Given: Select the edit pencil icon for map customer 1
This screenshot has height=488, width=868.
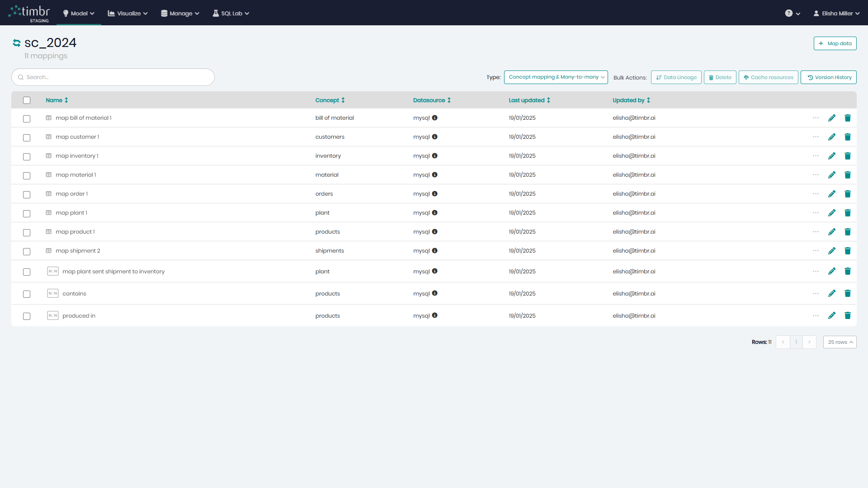Looking at the screenshot, I should 832,137.
